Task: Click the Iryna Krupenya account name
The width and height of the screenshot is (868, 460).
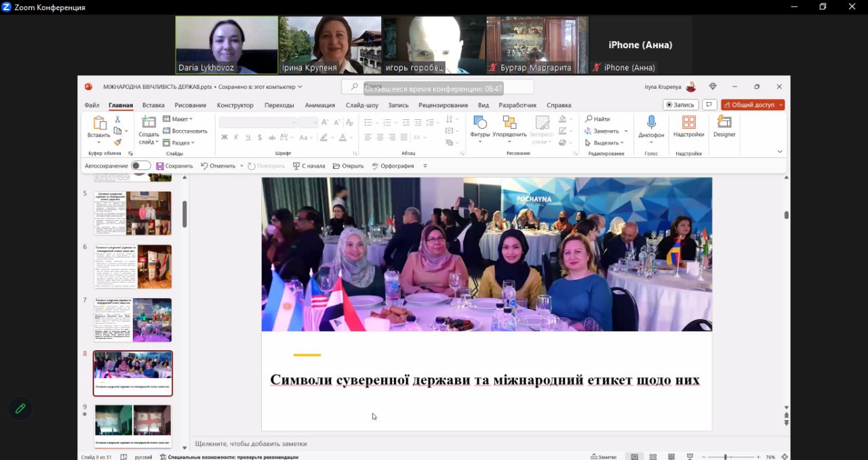Action: pyautogui.click(x=663, y=87)
